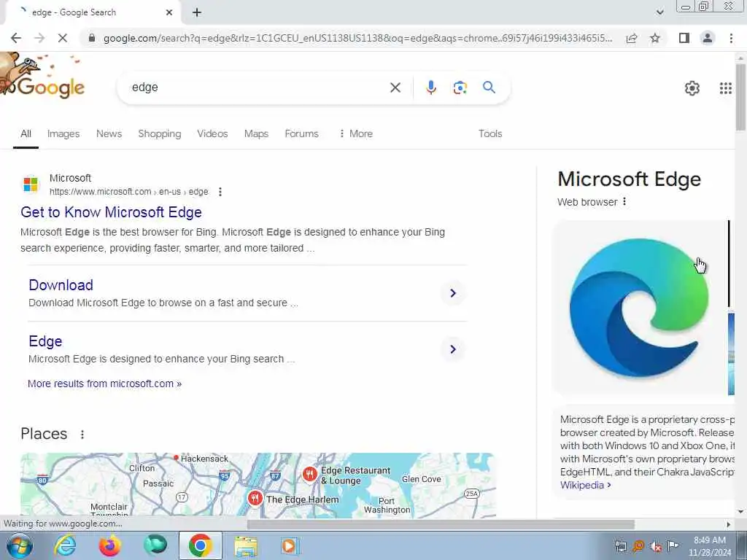Screen dimensions: 747x560
Task: Click the Microsoft logo favicon in result
Action: coord(31,184)
